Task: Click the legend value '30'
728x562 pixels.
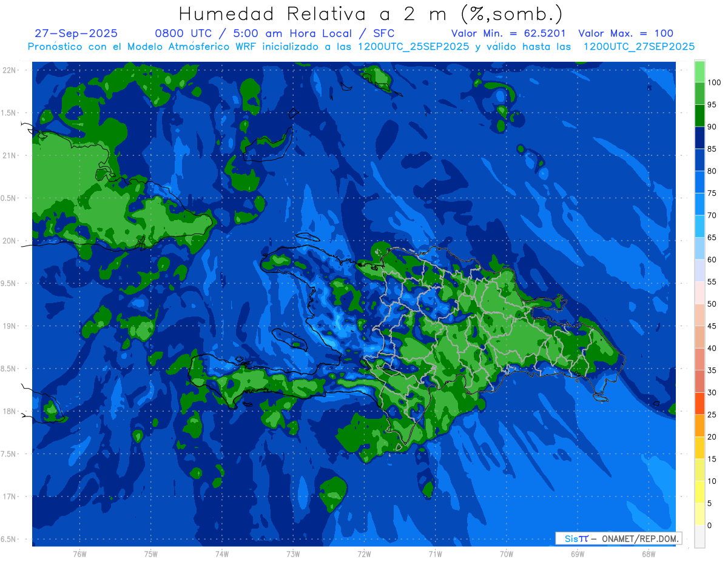Action: coord(712,393)
